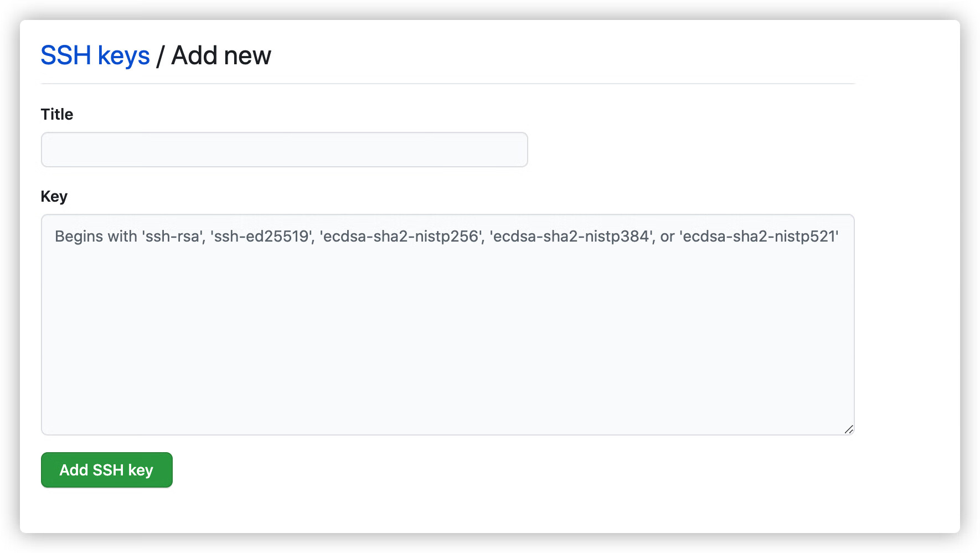Focus the Title text input

click(x=284, y=150)
